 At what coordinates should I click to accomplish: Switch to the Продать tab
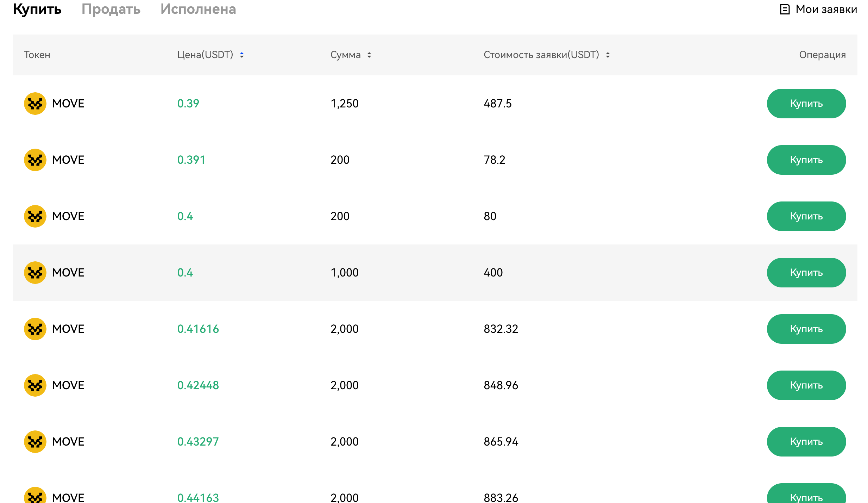click(111, 9)
